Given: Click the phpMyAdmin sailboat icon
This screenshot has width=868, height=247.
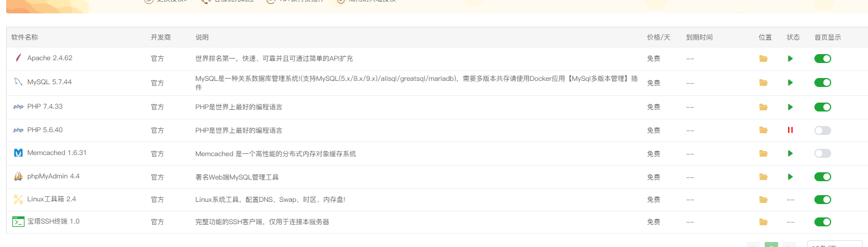Looking at the screenshot, I should click(x=18, y=176).
